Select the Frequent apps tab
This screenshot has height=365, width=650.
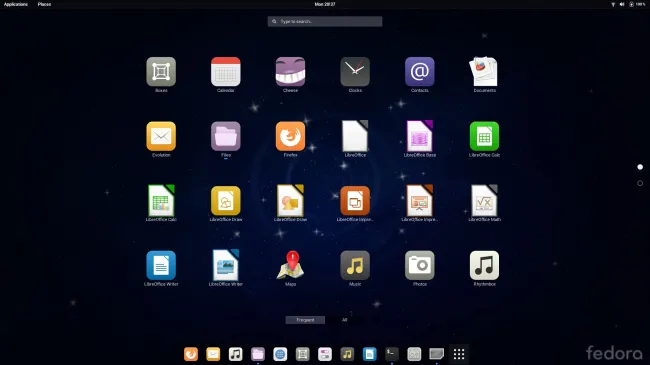305,320
